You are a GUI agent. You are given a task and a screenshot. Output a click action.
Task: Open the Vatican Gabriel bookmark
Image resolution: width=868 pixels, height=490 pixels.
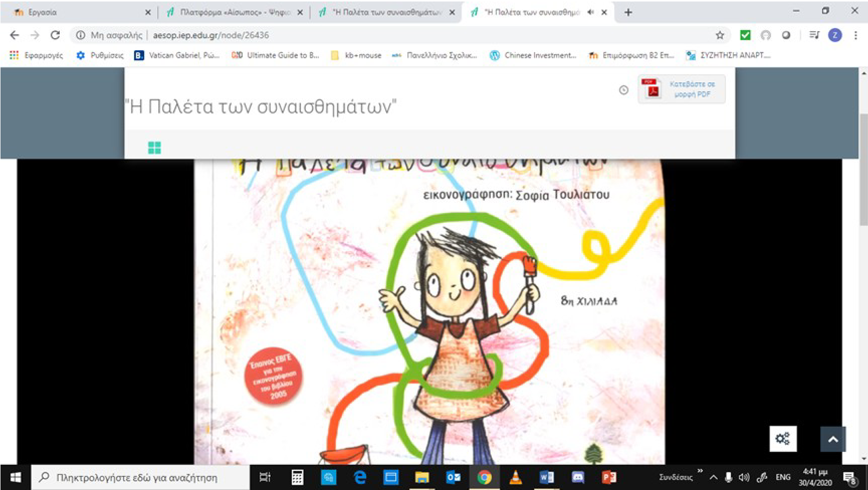[177, 55]
